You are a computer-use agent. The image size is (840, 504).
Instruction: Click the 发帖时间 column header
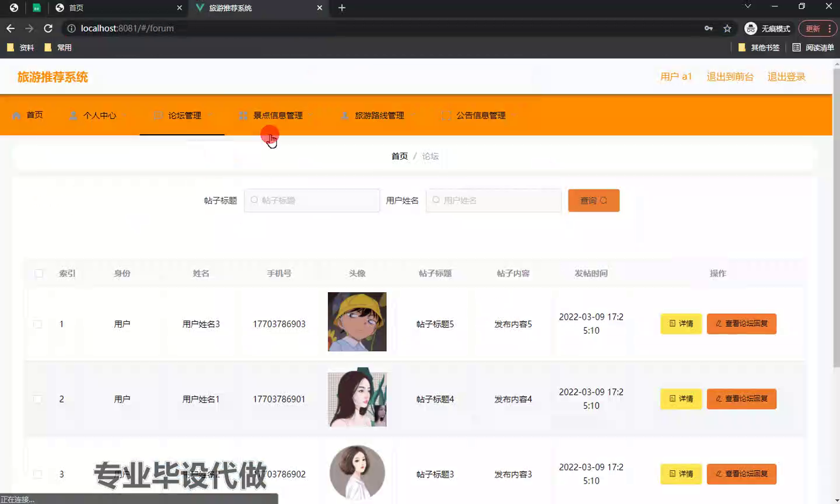click(x=591, y=273)
